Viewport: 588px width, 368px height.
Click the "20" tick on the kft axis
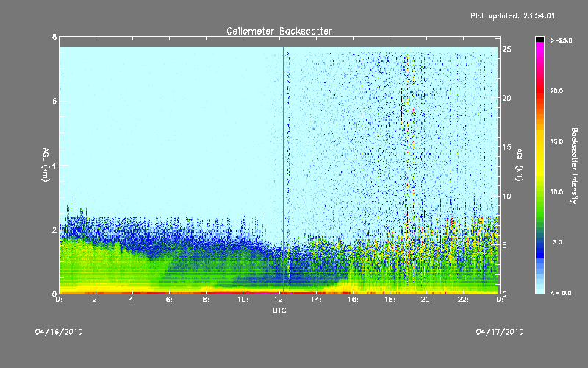coord(506,98)
